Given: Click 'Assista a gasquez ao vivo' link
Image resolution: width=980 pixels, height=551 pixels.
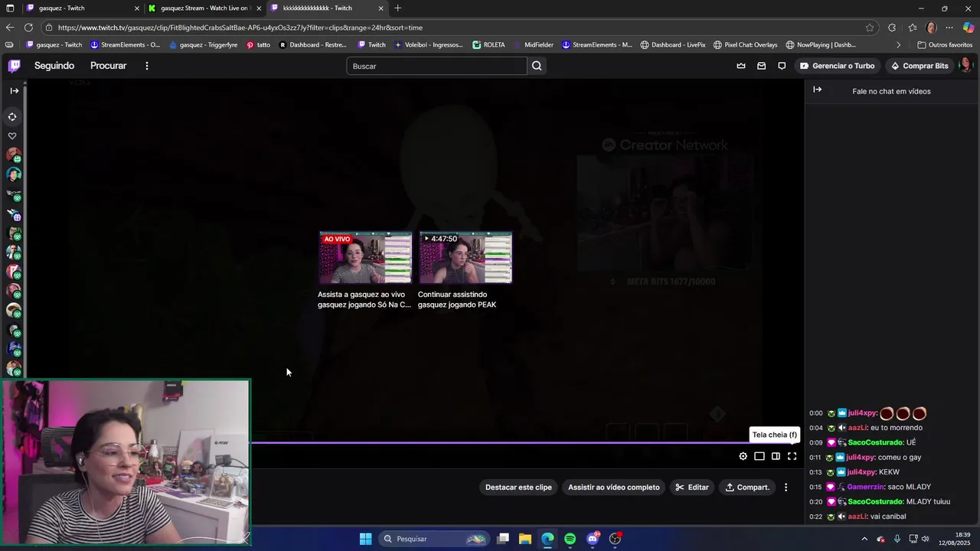Looking at the screenshot, I should pos(364,299).
